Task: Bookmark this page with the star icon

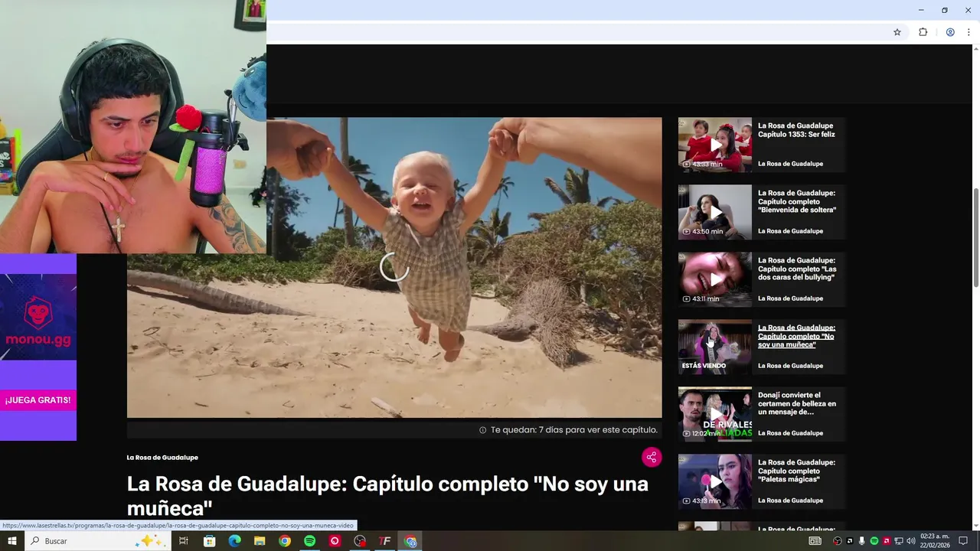Action: pyautogui.click(x=897, y=32)
